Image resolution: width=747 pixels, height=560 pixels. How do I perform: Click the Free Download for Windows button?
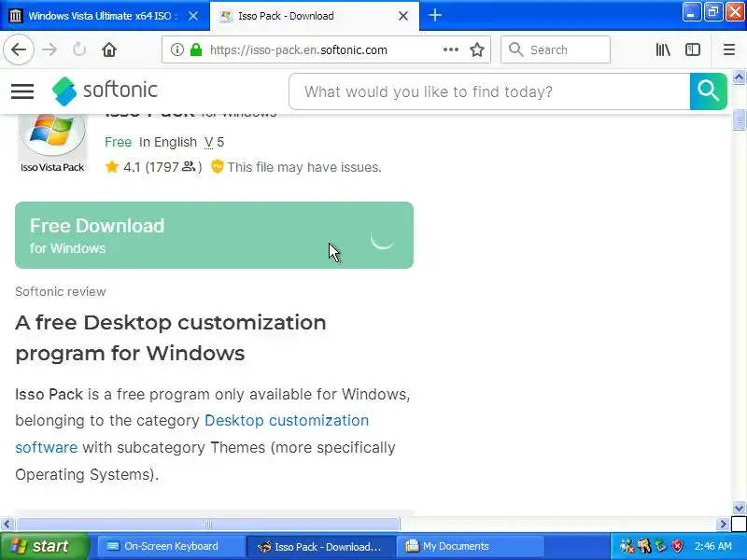pos(215,235)
